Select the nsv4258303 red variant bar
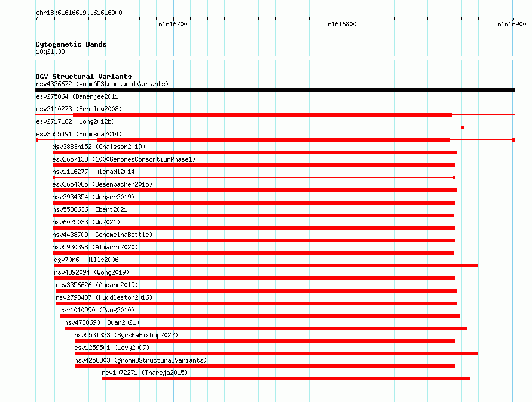This screenshot has width=532, height=402. pos(265,366)
